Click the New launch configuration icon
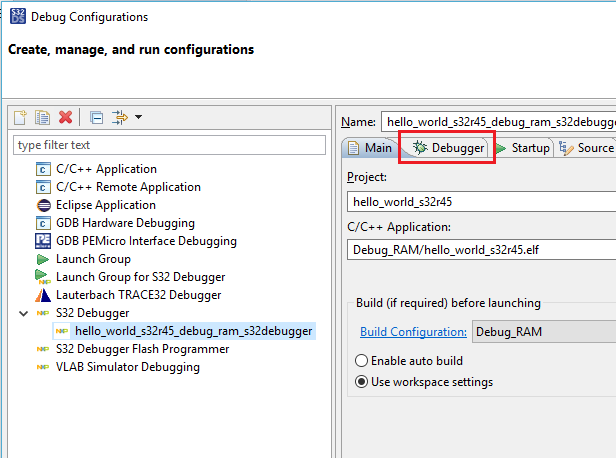The width and height of the screenshot is (616, 458). [19, 117]
